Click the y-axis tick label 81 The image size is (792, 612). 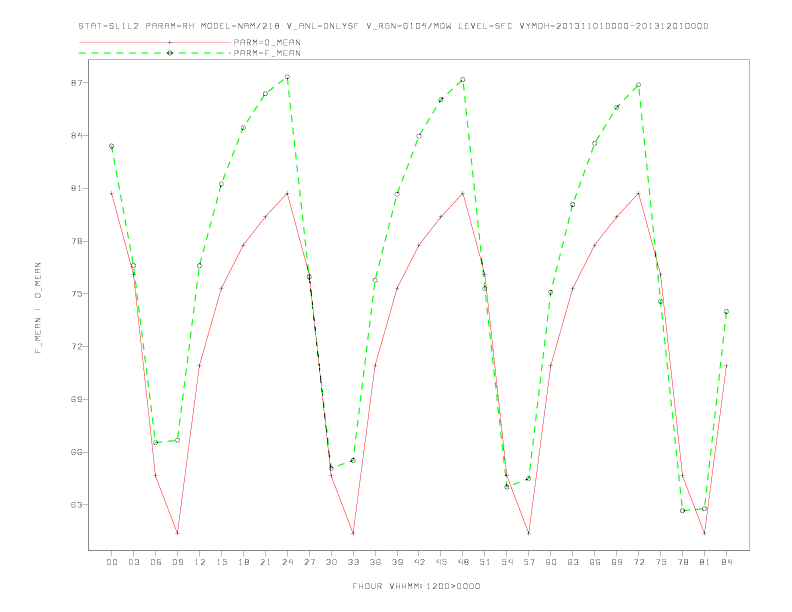76,188
